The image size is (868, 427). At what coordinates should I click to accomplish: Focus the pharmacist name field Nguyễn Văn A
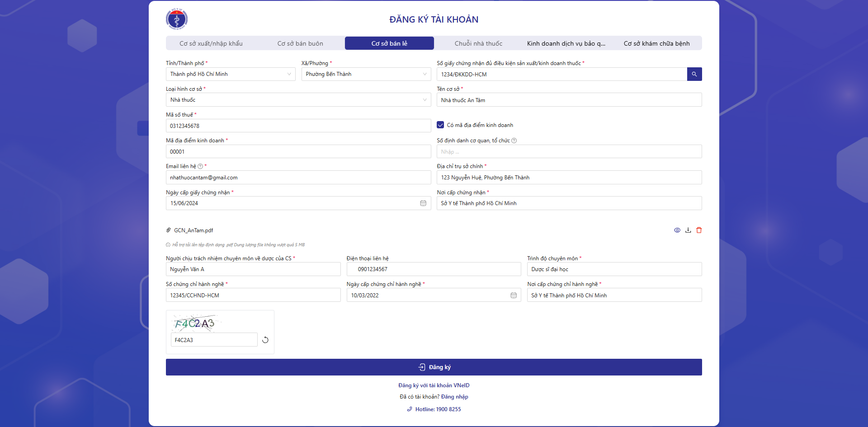[253, 269]
